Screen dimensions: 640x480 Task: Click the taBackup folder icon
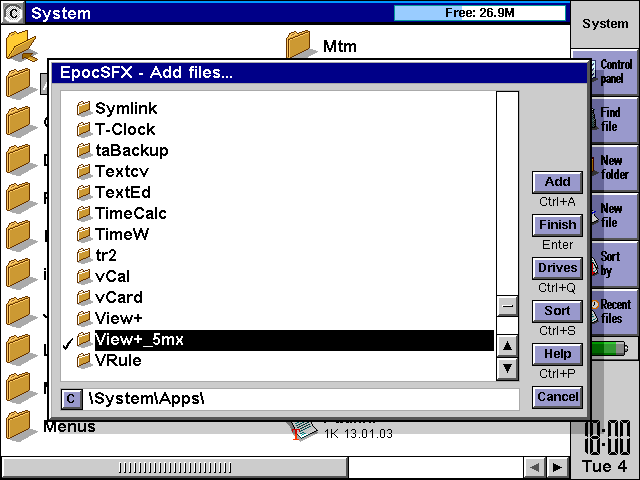click(84, 150)
